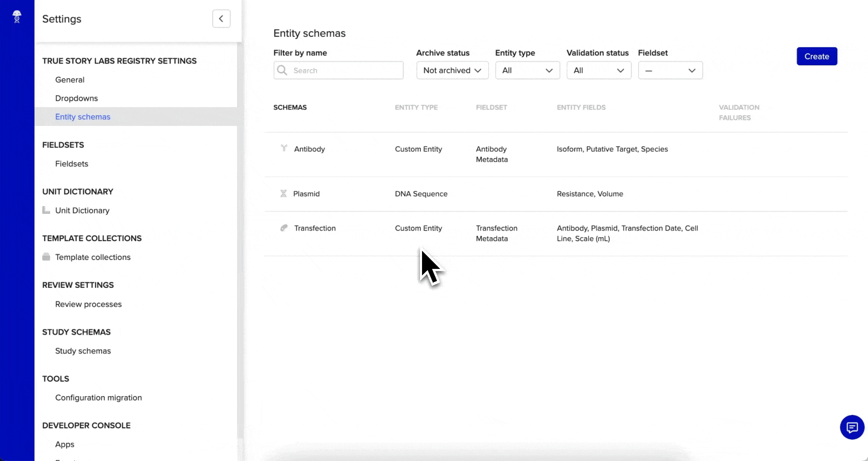
Task: Click the Unit Dictionary ruler icon
Action: tap(46, 210)
